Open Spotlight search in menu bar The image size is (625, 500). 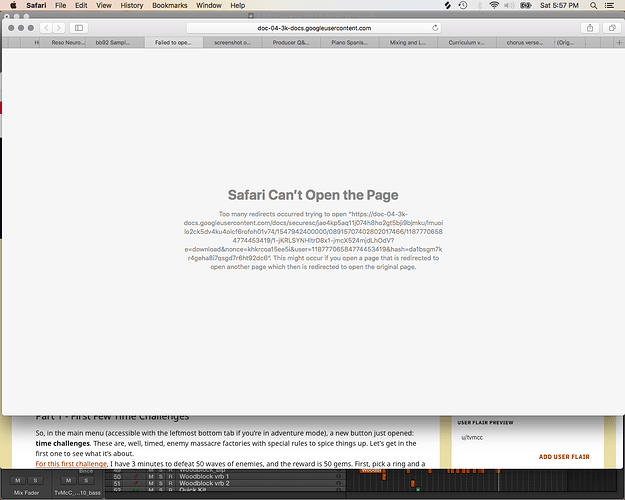[x=594, y=5]
